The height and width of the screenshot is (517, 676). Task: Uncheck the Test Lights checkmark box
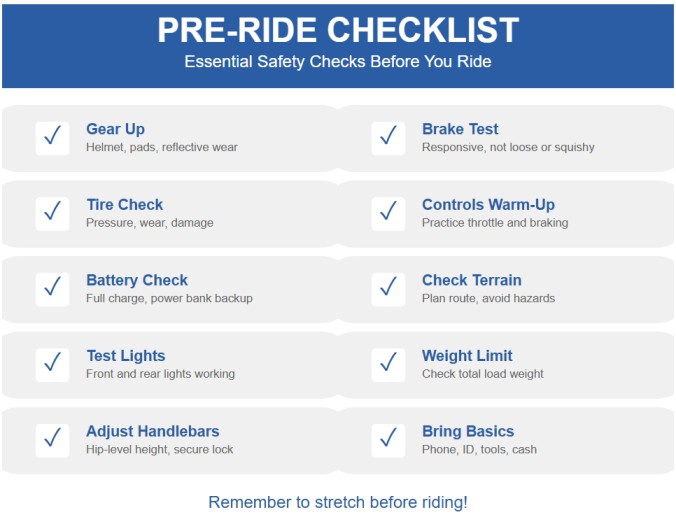(x=52, y=365)
